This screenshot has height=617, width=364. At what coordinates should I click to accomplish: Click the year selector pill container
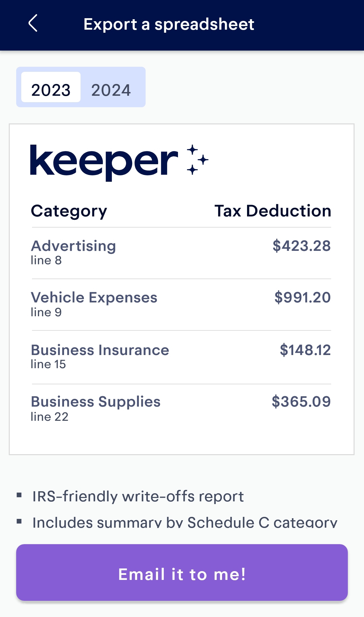pyautogui.click(x=81, y=87)
